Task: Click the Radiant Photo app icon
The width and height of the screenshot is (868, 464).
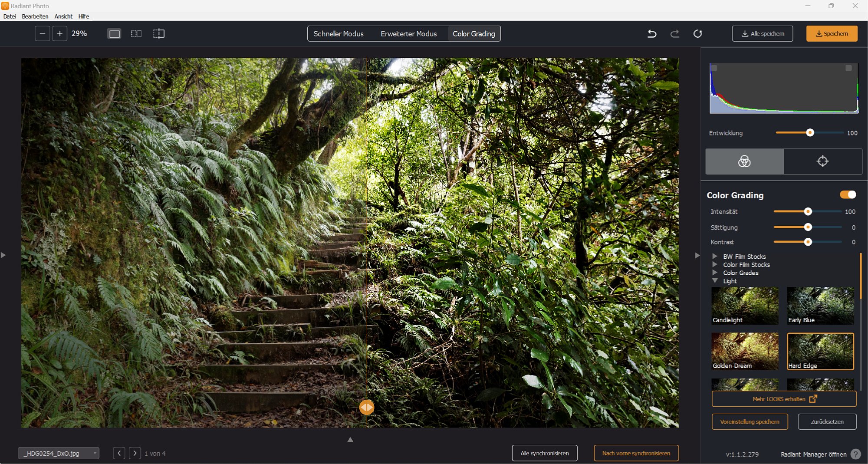Action: (x=5, y=6)
